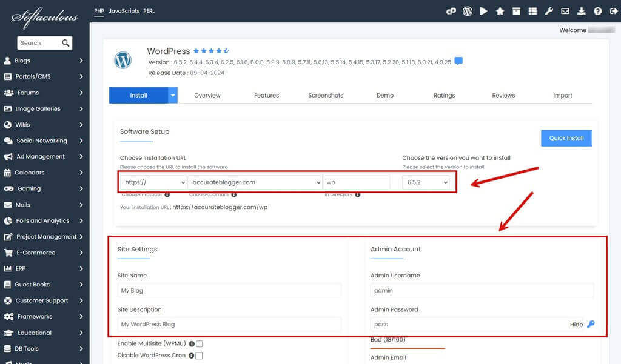
Task: Expand the Portals/CMS category
Action: click(x=44, y=76)
